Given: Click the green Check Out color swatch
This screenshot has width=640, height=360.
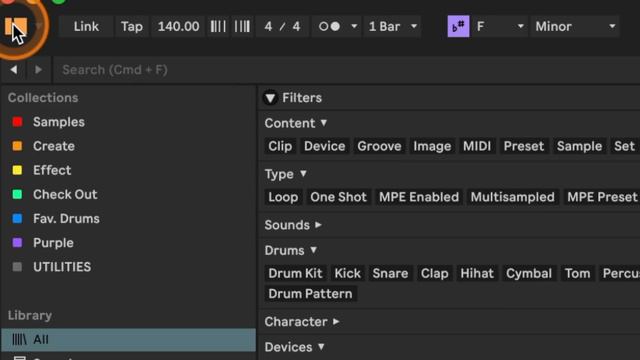Looking at the screenshot, I should [x=17, y=194].
